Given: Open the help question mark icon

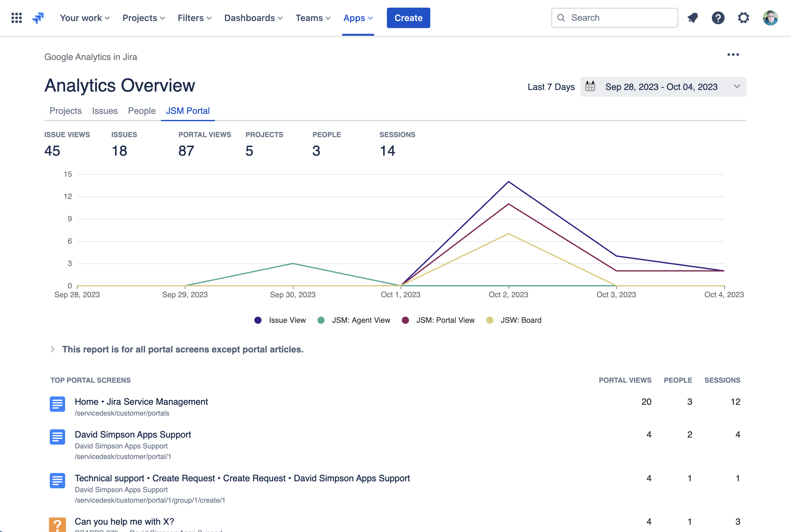Looking at the screenshot, I should [x=718, y=18].
